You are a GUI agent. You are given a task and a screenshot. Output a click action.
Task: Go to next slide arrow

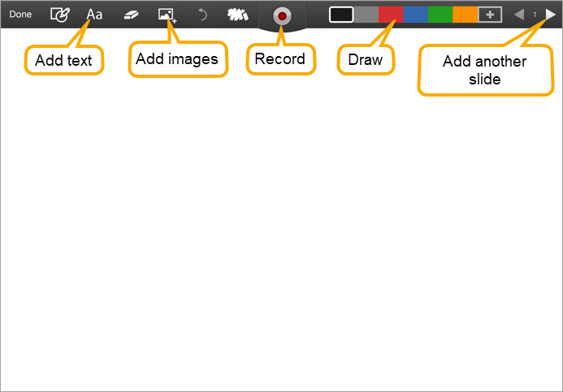(x=551, y=15)
